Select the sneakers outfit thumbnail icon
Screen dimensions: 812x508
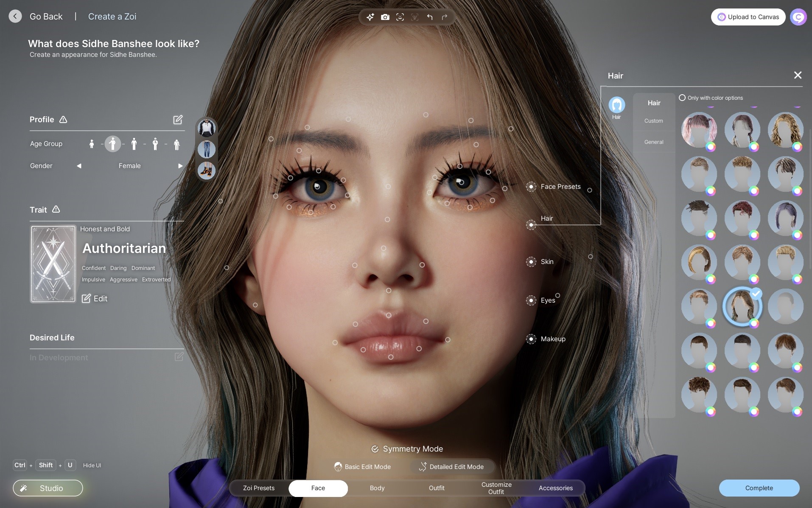pyautogui.click(x=207, y=171)
